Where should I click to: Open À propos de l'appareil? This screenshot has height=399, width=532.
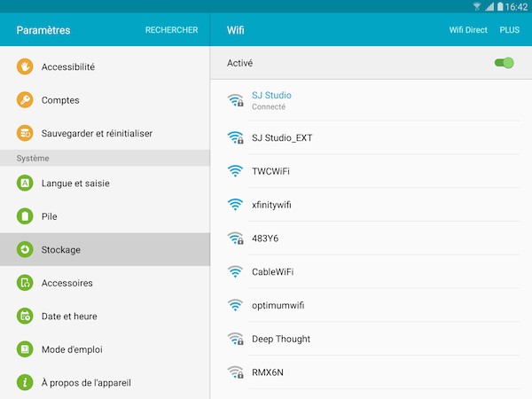pyautogui.click(x=105, y=382)
